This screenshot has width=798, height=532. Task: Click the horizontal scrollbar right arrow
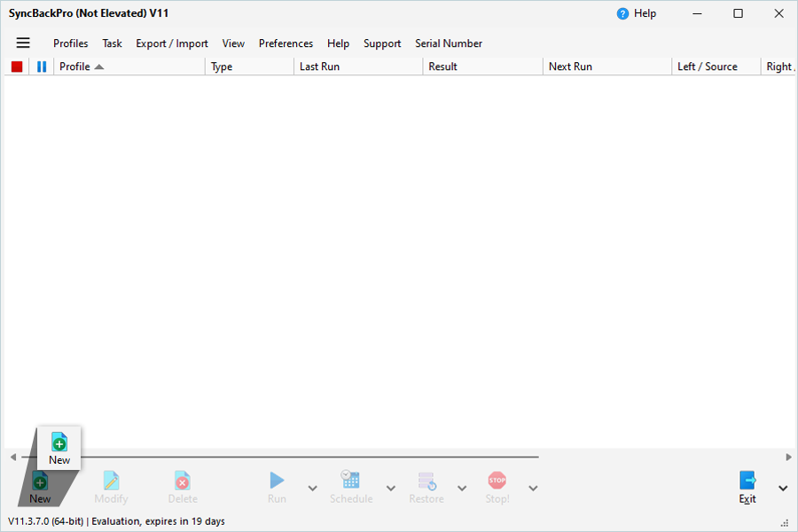[x=788, y=458]
